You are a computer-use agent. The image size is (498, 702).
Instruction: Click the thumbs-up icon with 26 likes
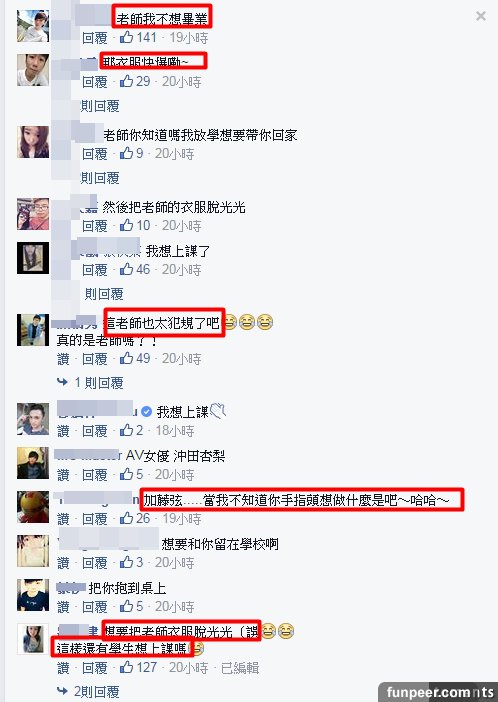[126, 518]
